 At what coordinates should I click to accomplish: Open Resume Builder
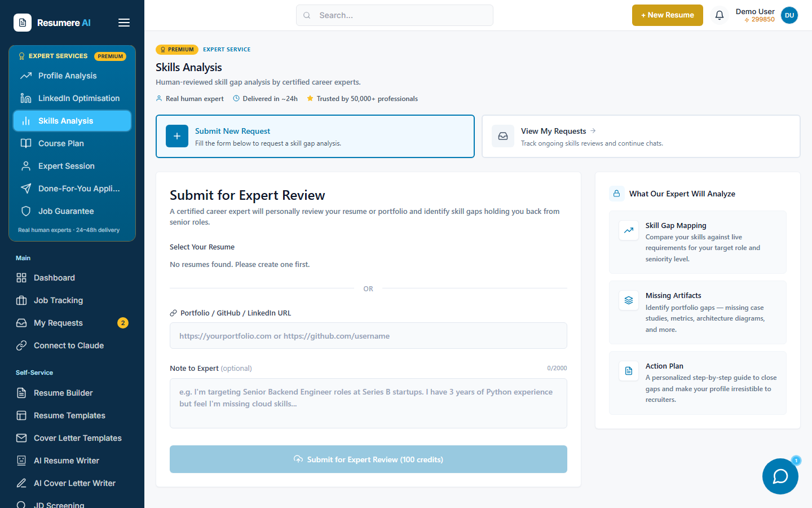[x=72, y=393]
